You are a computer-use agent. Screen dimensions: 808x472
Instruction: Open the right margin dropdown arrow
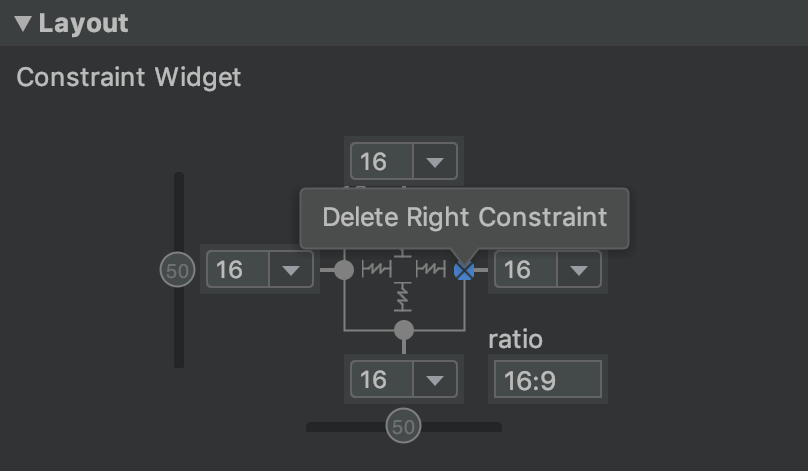(579, 270)
